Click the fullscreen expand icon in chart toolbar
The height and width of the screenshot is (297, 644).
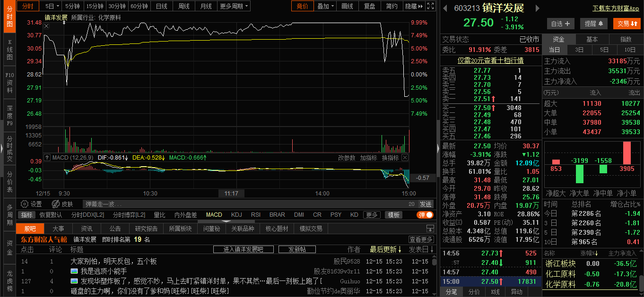[430, 6]
